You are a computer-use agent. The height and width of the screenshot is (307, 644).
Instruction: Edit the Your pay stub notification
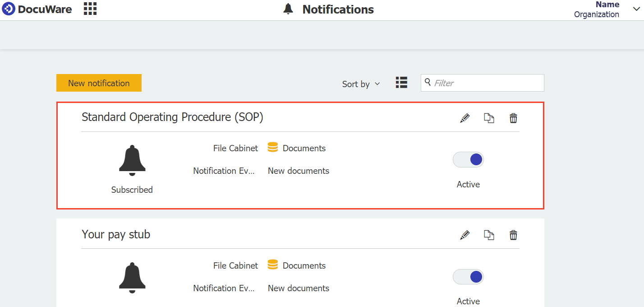tap(465, 235)
